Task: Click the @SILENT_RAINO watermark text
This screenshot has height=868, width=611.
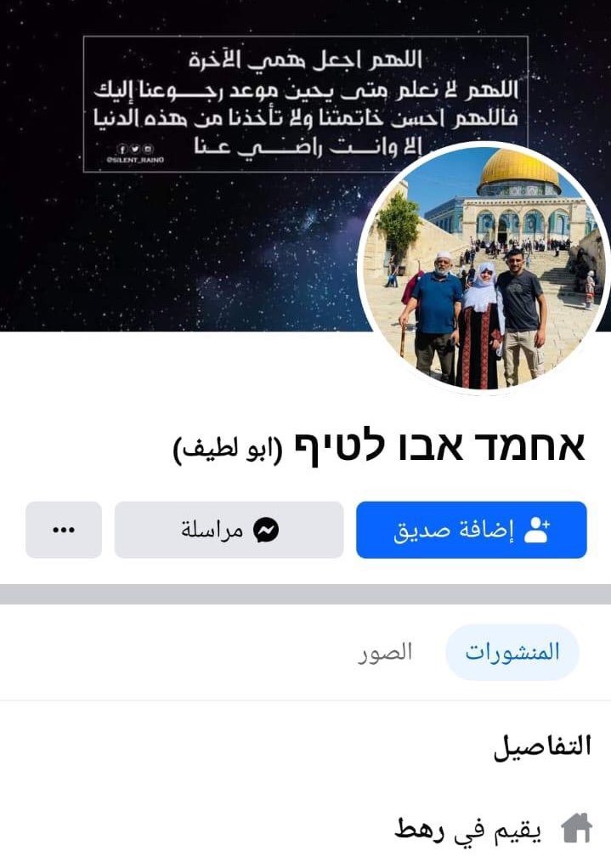Action: point(135,160)
